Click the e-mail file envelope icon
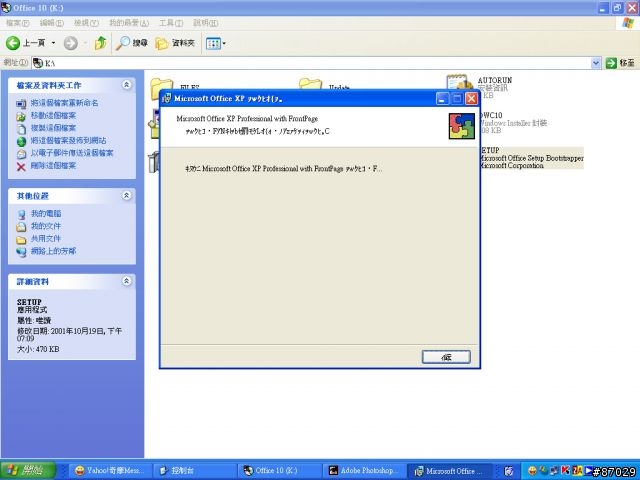 click(21, 154)
